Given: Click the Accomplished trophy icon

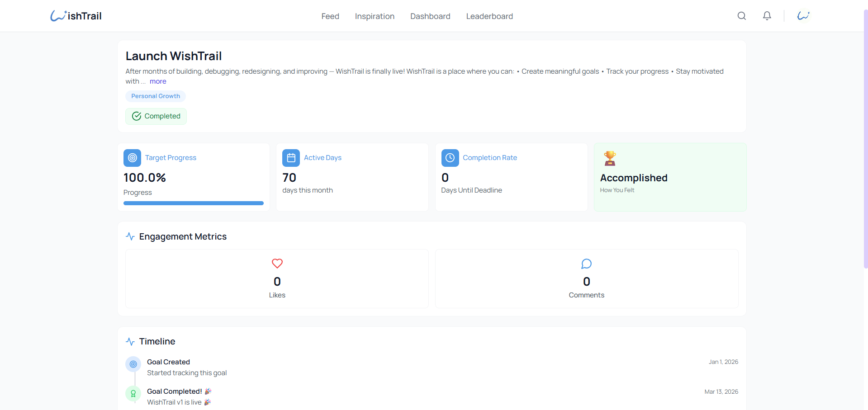Looking at the screenshot, I should 610,158.
